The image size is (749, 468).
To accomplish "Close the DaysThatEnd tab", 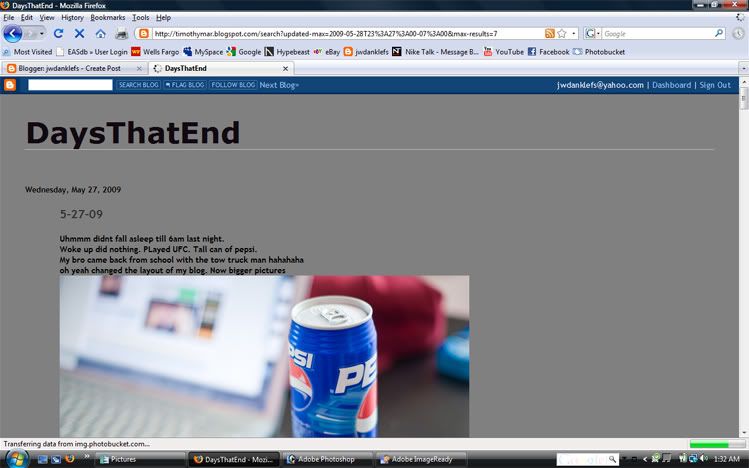I will [x=285, y=68].
